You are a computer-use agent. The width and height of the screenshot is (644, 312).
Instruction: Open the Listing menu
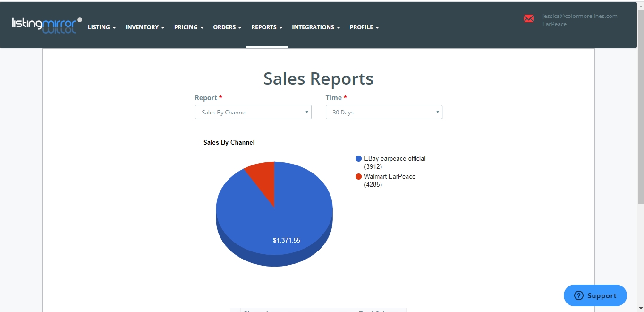(102, 27)
